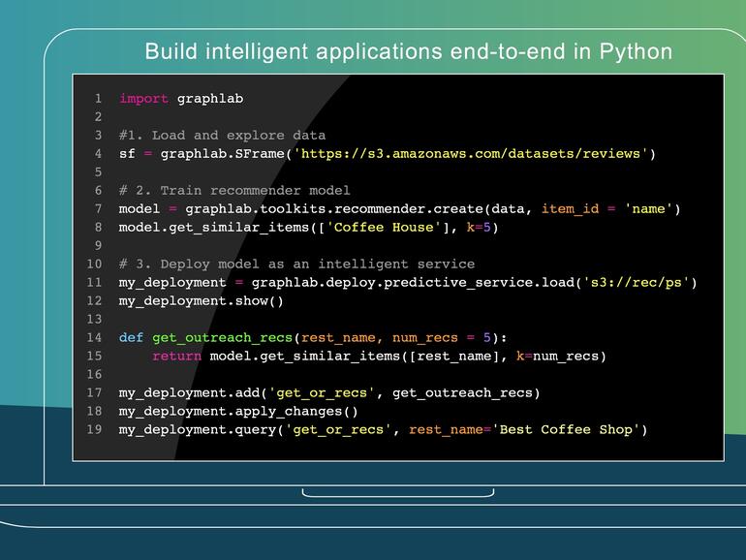
Task: Click the comment '#1. Load and explore data'
Action: click(x=222, y=135)
